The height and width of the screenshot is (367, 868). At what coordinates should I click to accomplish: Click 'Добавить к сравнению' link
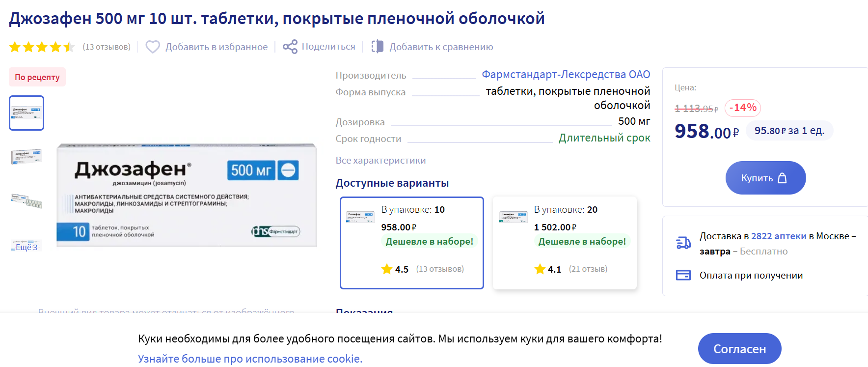click(441, 47)
